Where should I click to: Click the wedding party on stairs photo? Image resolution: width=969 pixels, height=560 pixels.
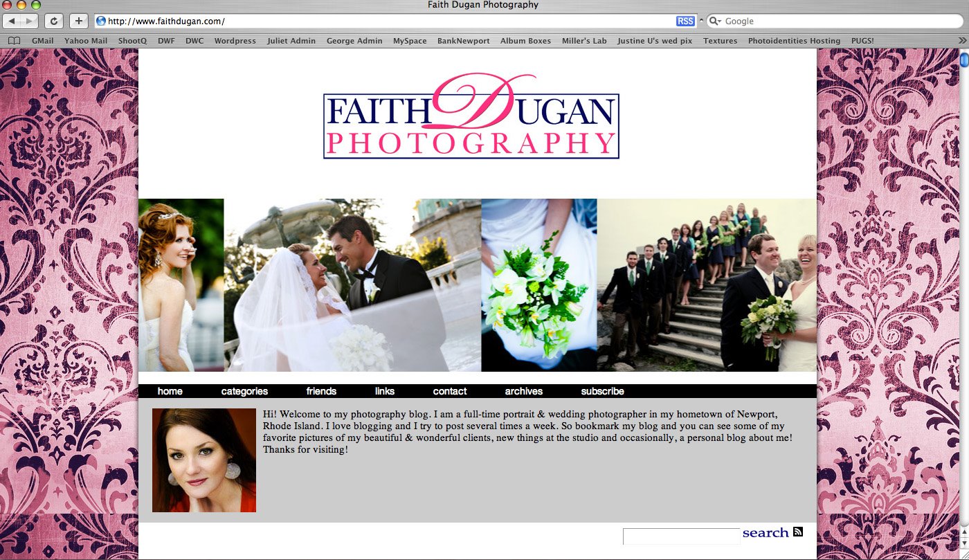(x=707, y=285)
